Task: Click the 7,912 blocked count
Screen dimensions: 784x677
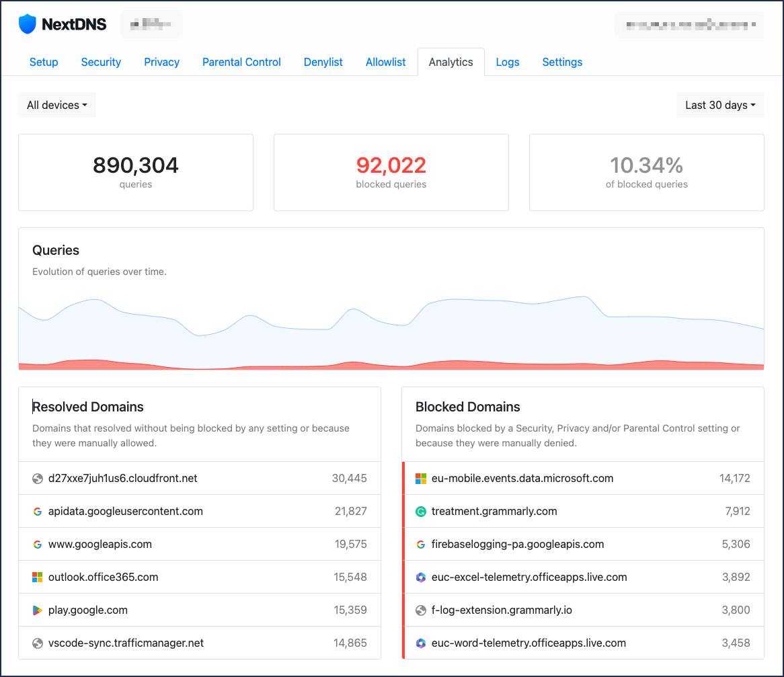Action: click(x=738, y=512)
